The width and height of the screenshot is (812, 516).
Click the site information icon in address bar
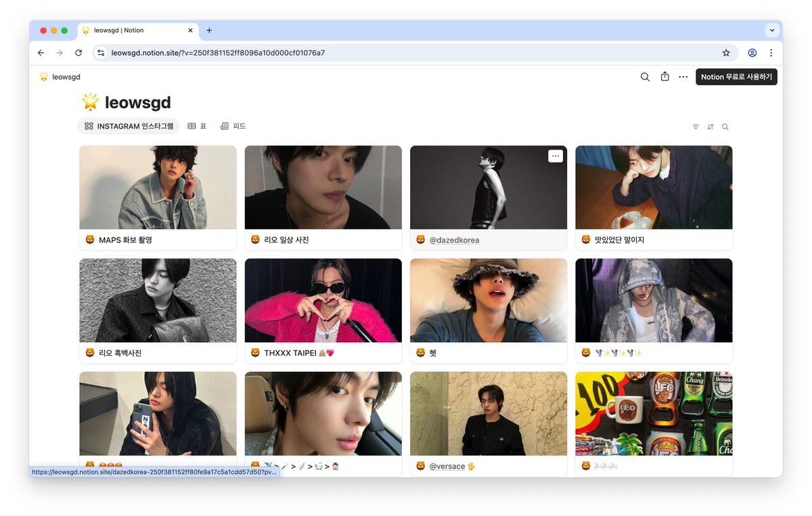(101, 53)
